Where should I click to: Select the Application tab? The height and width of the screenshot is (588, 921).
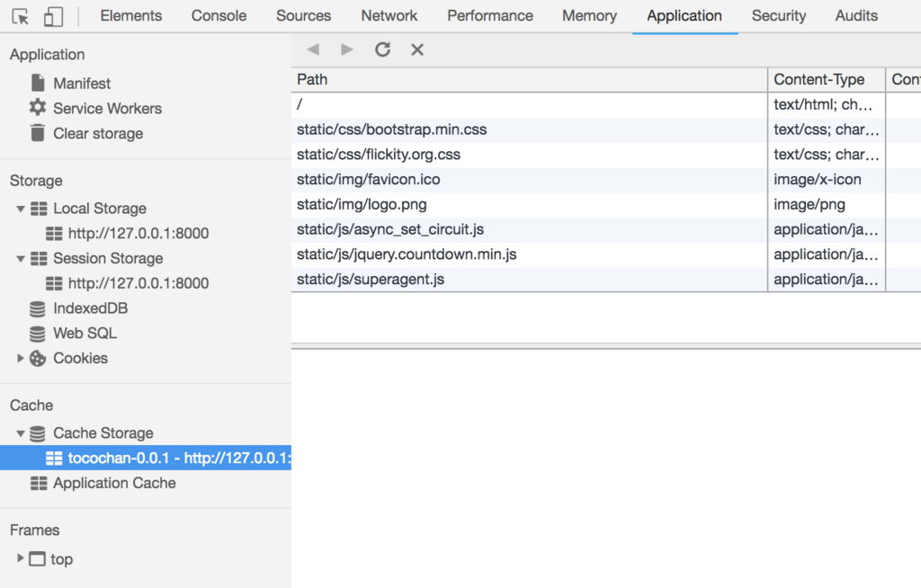(x=684, y=16)
